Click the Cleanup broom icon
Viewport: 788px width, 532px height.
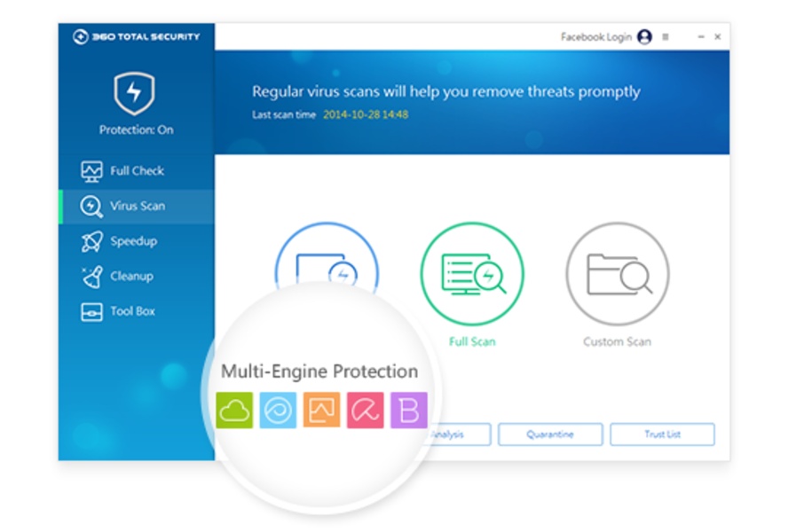click(x=92, y=277)
